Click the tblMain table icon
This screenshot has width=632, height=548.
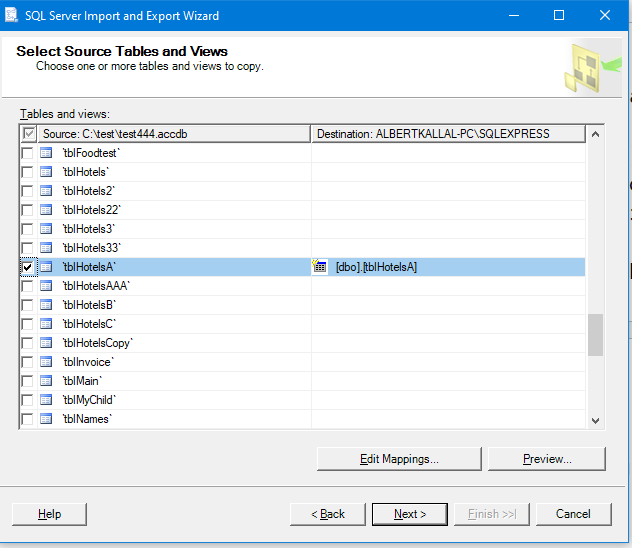[46, 381]
